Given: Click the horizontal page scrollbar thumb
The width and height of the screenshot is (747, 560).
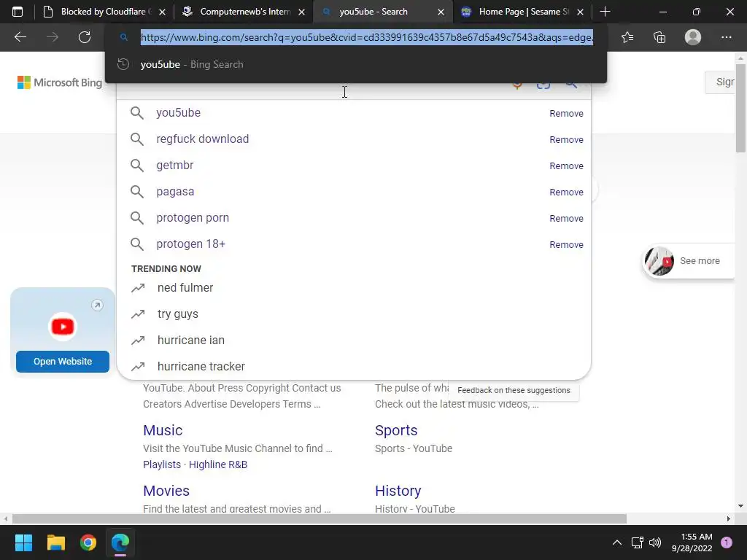Looking at the screenshot, I should point(320,518).
